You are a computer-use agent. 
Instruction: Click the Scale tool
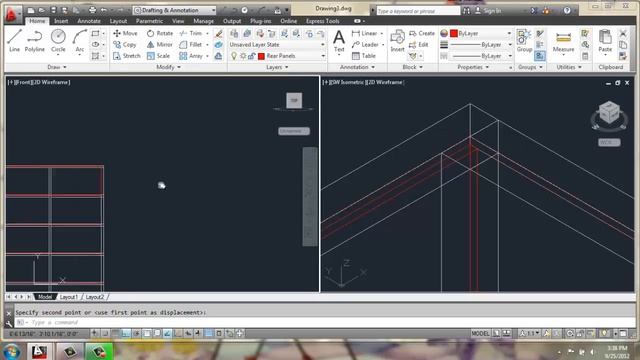tap(158, 56)
